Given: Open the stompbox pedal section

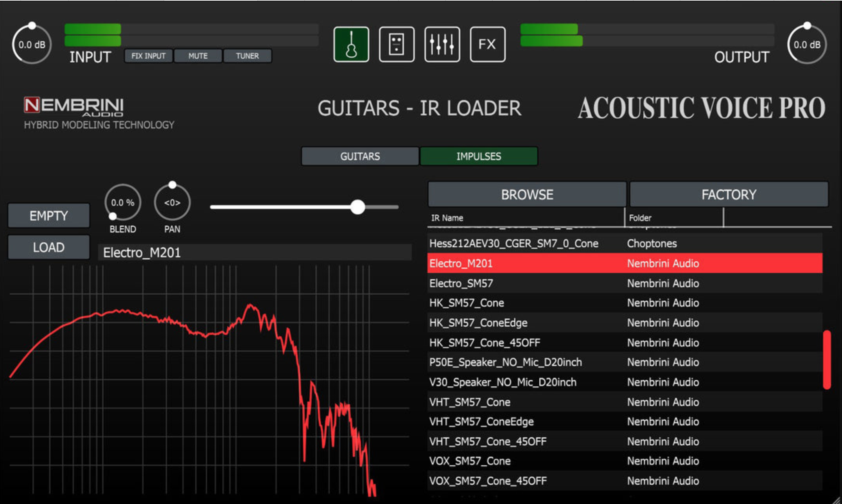Looking at the screenshot, I should [397, 43].
